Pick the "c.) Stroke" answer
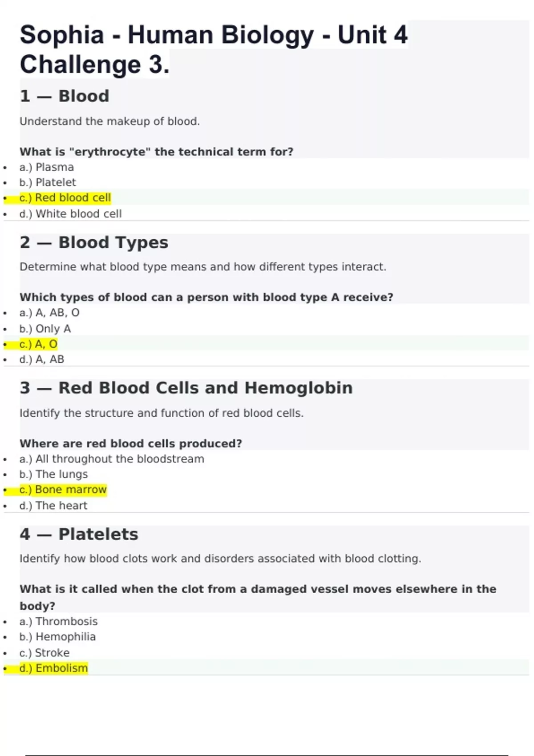This screenshot has height=756, width=534. click(44, 653)
